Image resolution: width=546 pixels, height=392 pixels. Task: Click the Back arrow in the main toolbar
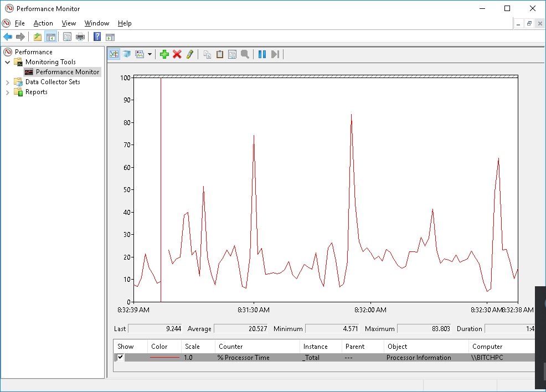[x=8, y=37]
